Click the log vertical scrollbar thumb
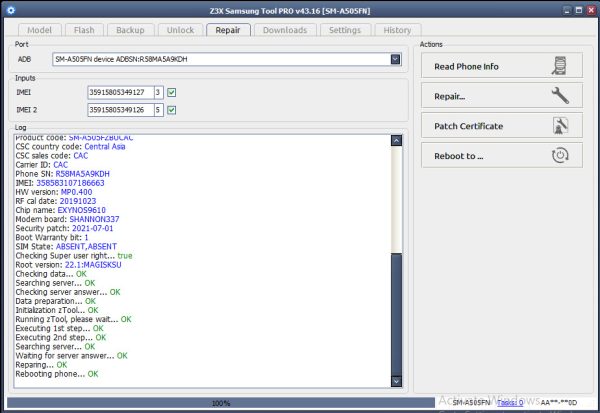The width and height of the screenshot is (600, 413). (x=396, y=315)
